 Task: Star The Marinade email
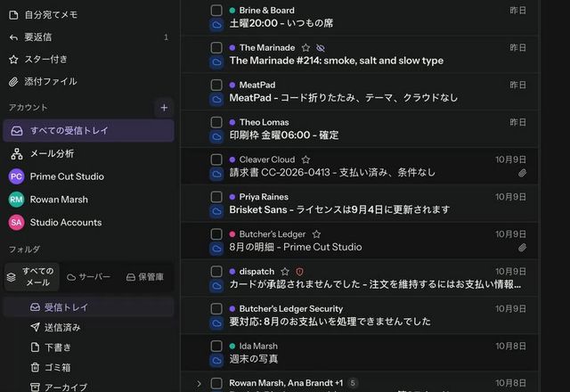point(305,47)
